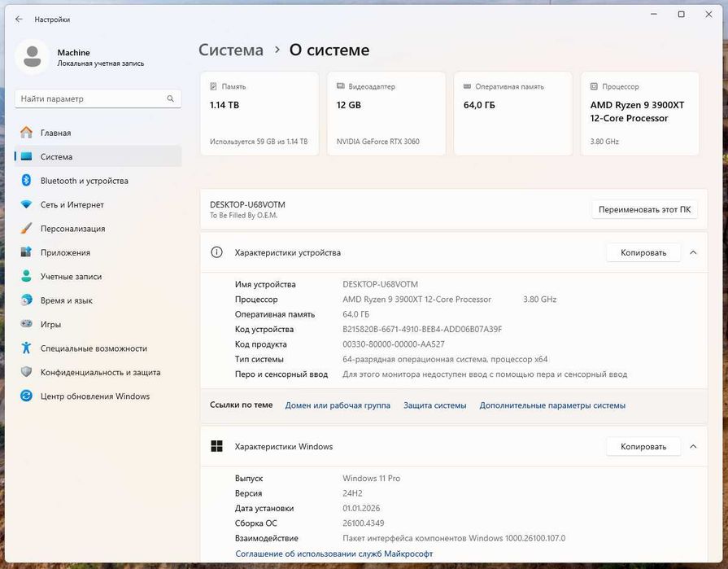
Task: Click the Machine account name
Action: (73, 52)
